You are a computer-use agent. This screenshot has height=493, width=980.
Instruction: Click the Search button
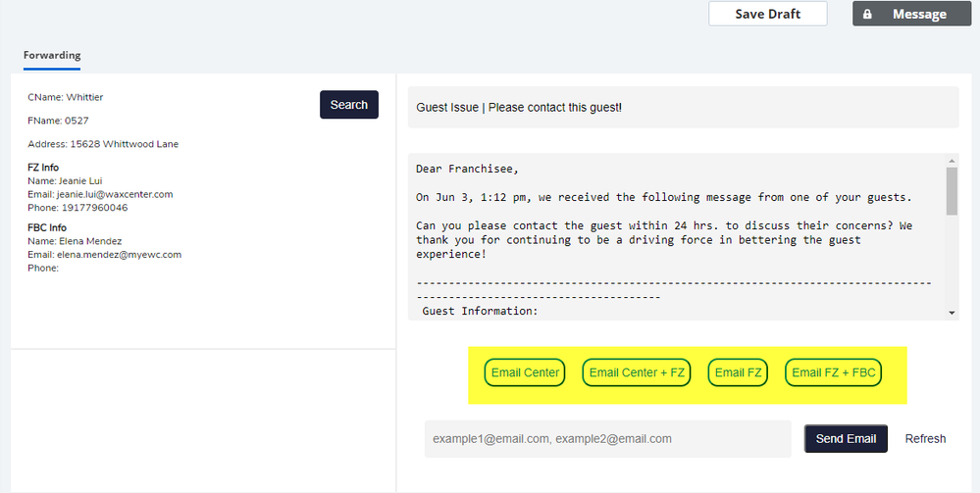coord(349,105)
